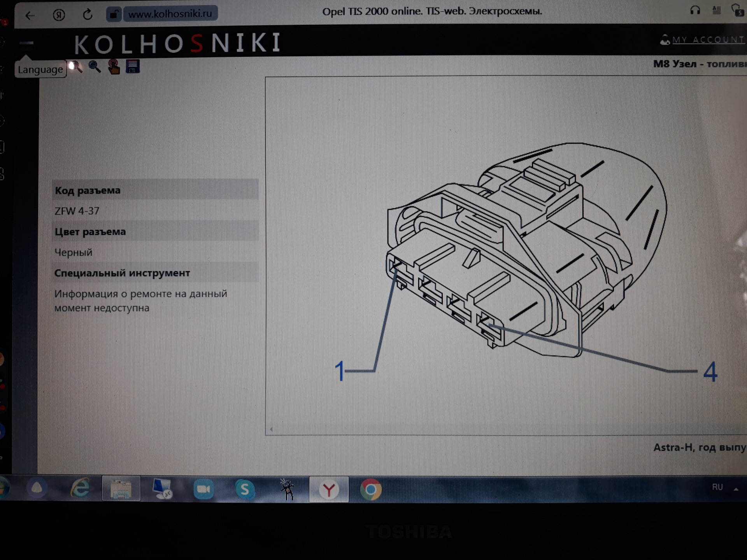Expand hidden system tray icons arrow

coord(736,489)
